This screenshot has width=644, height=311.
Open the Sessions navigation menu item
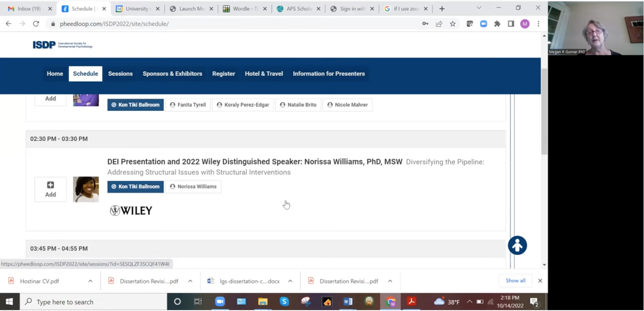(120, 73)
